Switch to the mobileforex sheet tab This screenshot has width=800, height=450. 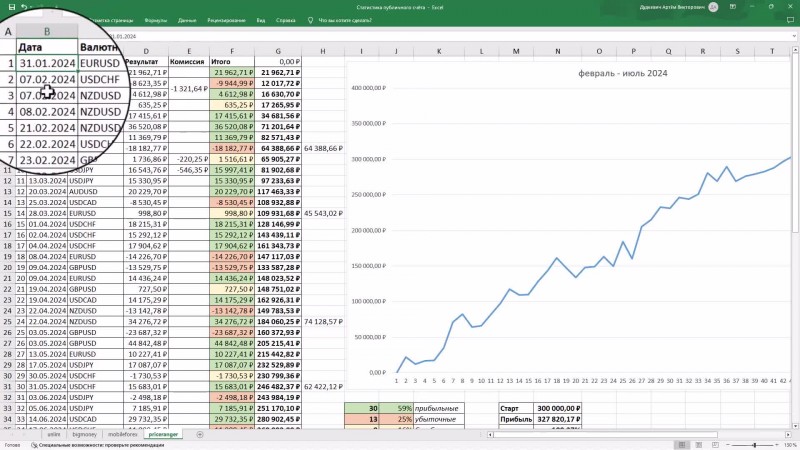(122, 435)
